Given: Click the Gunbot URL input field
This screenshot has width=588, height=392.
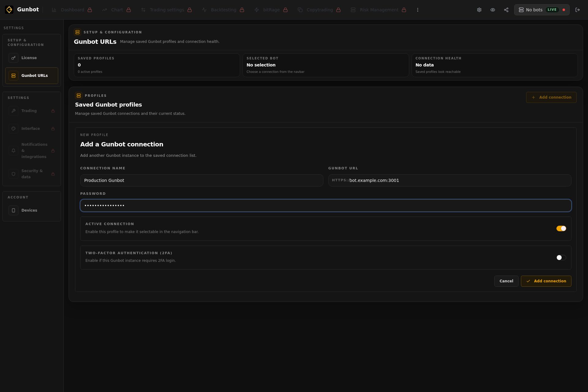Looking at the screenshot, I should click(x=450, y=180).
